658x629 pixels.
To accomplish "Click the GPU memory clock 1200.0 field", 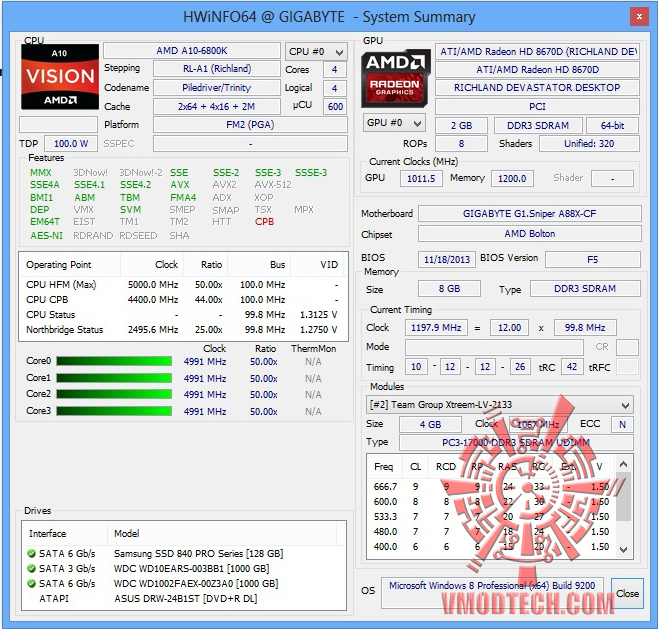I will [x=512, y=179].
